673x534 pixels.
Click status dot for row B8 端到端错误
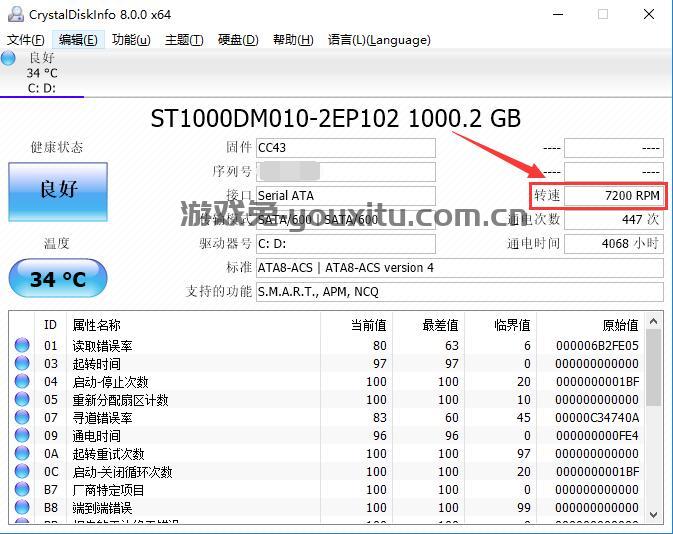click(22, 507)
